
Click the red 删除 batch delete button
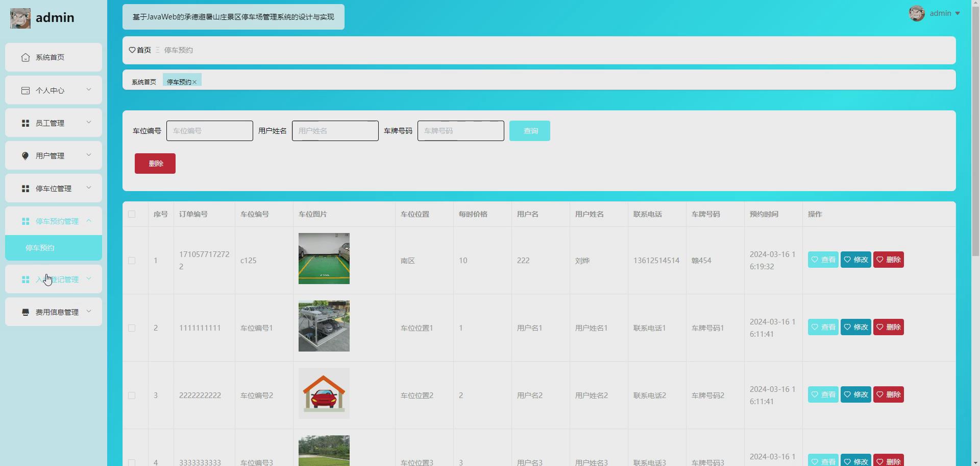155,164
